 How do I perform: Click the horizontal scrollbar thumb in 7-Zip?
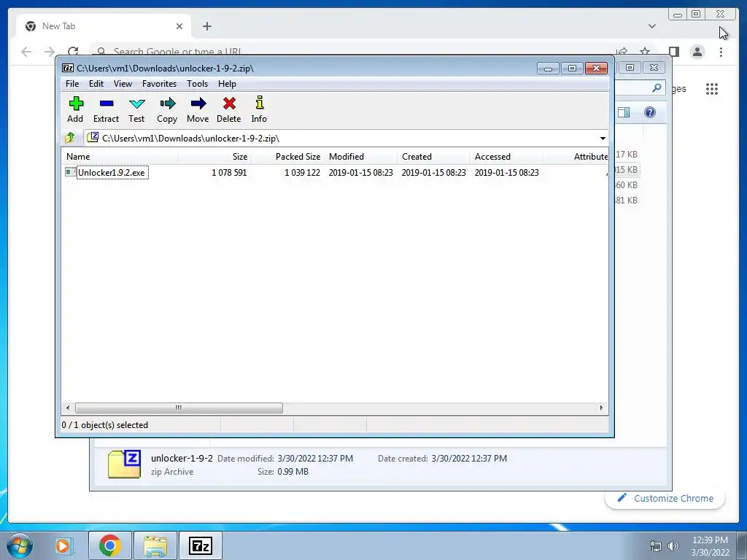pyautogui.click(x=179, y=408)
